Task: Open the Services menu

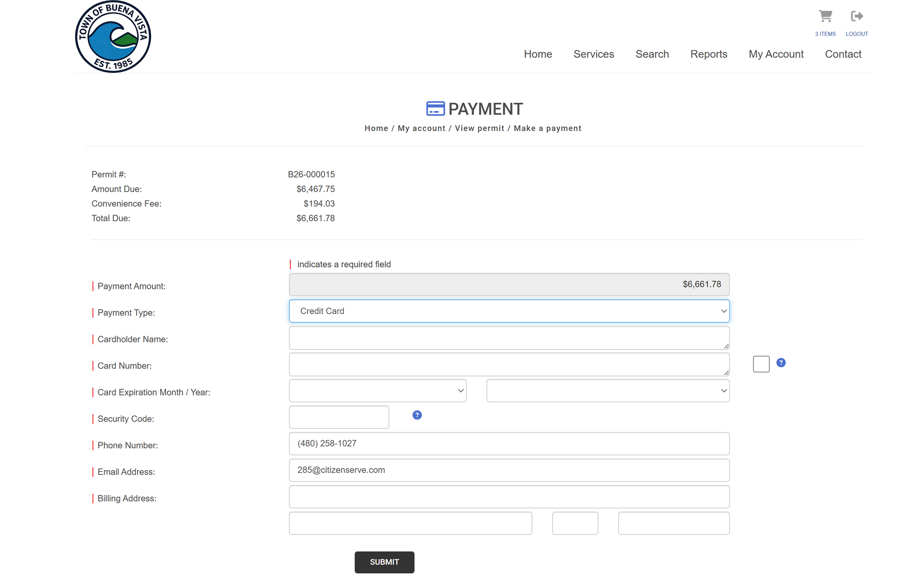Action: coord(594,54)
